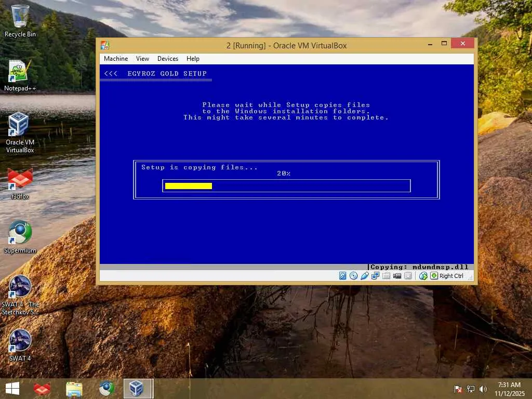532x399 pixels.
Task: Click the yellow file copy progress bar
Action: pyautogui.click(x=189, y=186)
